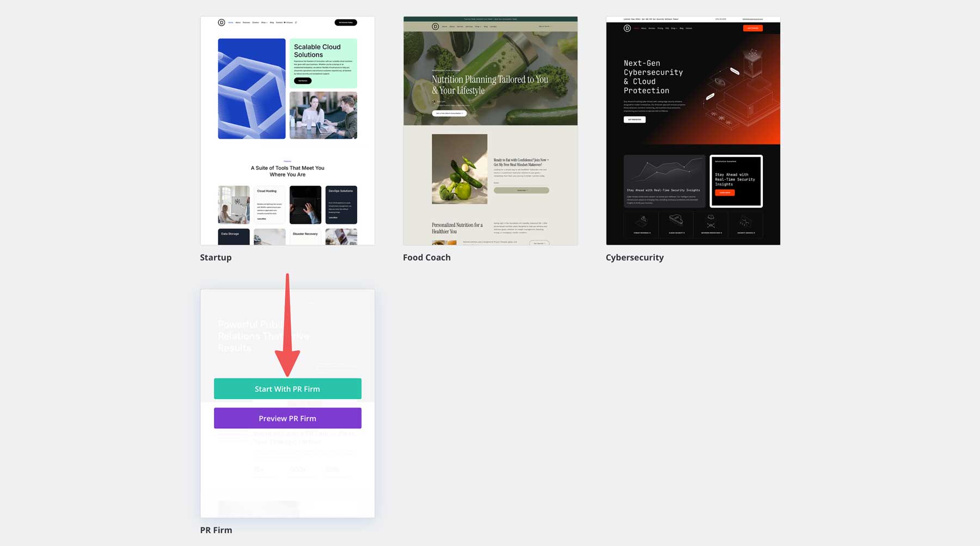980x546 pixels.
Task: Click the search icon in Startup navigation
Action: click(296, 22)
